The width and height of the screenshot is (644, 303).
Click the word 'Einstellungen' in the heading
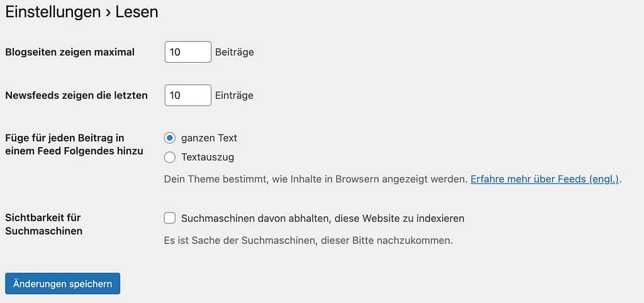[x=53, y=12]
